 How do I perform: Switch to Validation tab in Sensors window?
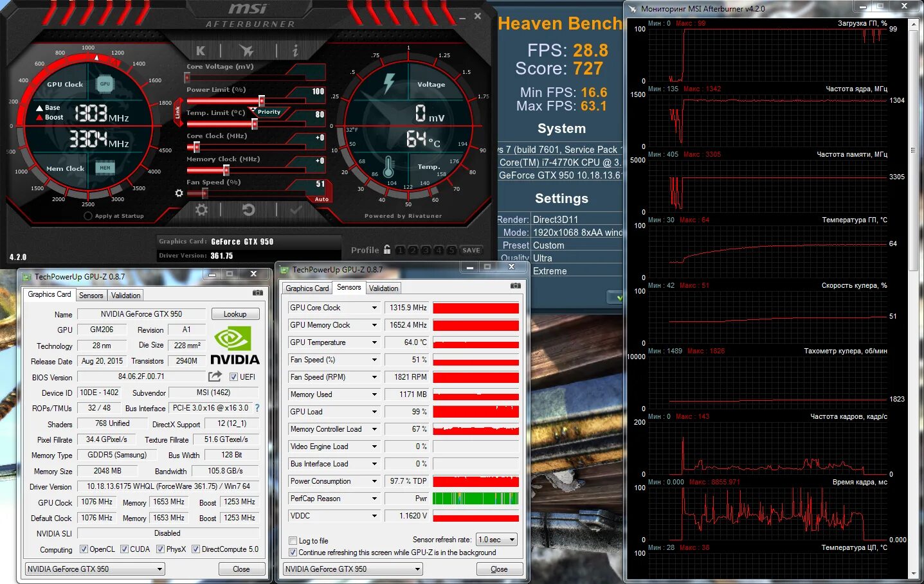coord(383,288)
